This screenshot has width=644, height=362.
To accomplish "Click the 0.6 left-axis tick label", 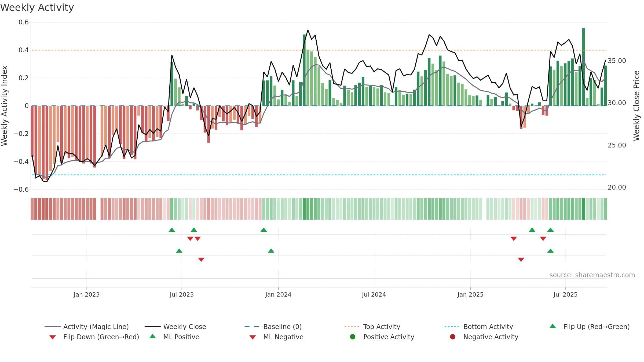I will 24,22.
